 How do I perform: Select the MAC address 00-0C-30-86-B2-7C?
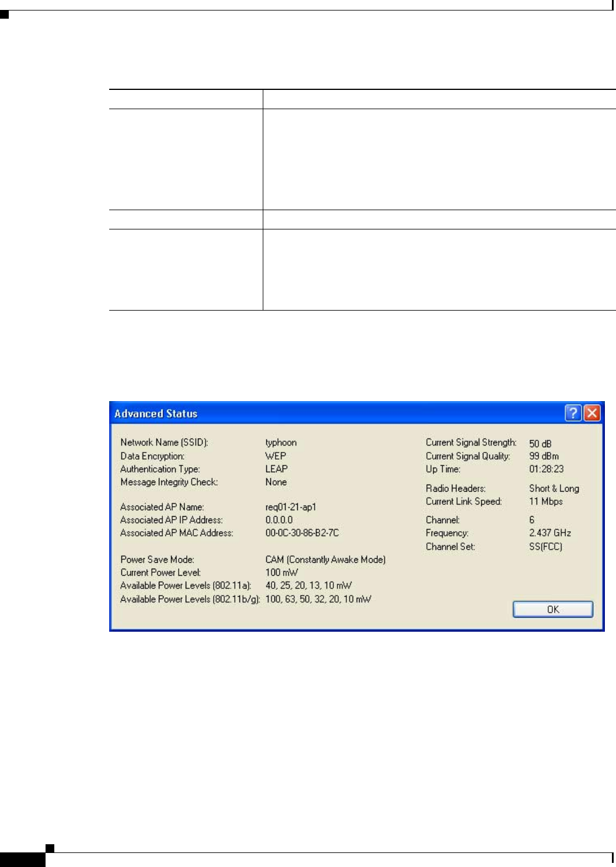[x=302, y=532]
